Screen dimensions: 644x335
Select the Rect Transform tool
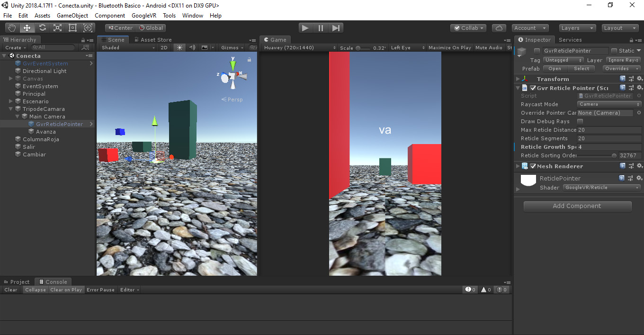point(73,28)
